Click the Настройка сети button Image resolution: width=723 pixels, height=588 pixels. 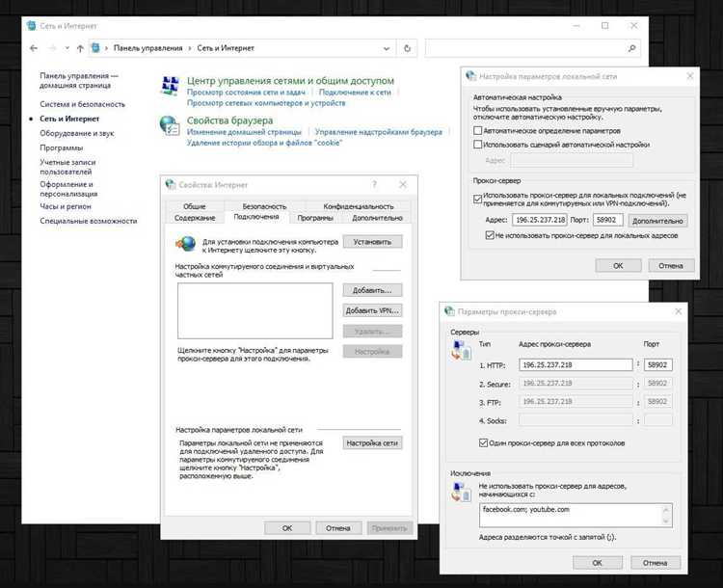(x=372, y=442)
